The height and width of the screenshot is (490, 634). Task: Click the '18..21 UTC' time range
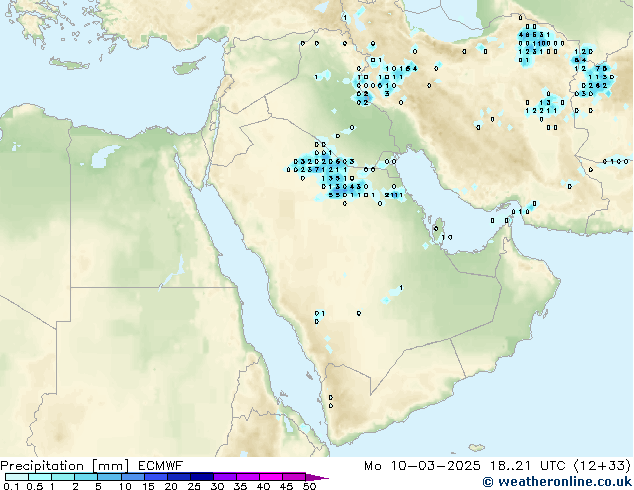click(527, 466)
